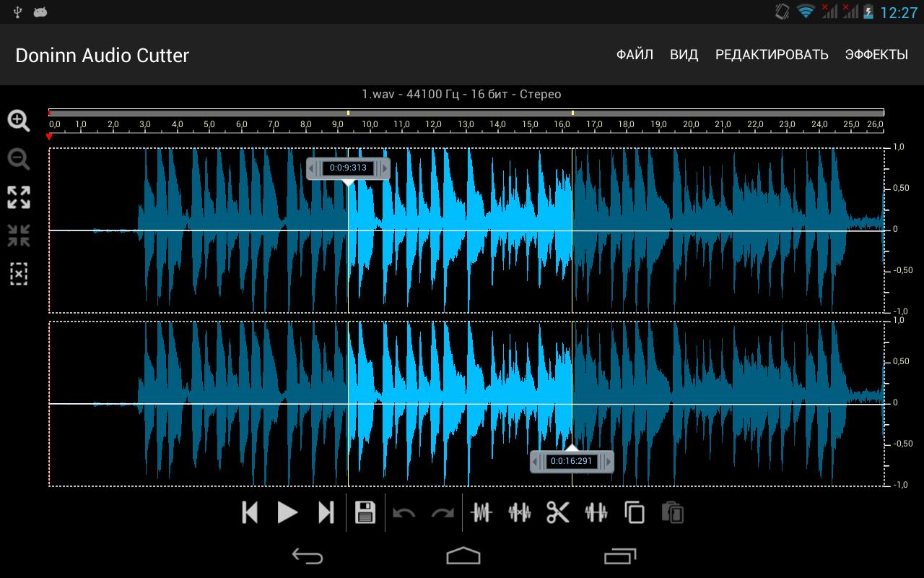Click the dashed-square deselect icon

click(19, 274)
